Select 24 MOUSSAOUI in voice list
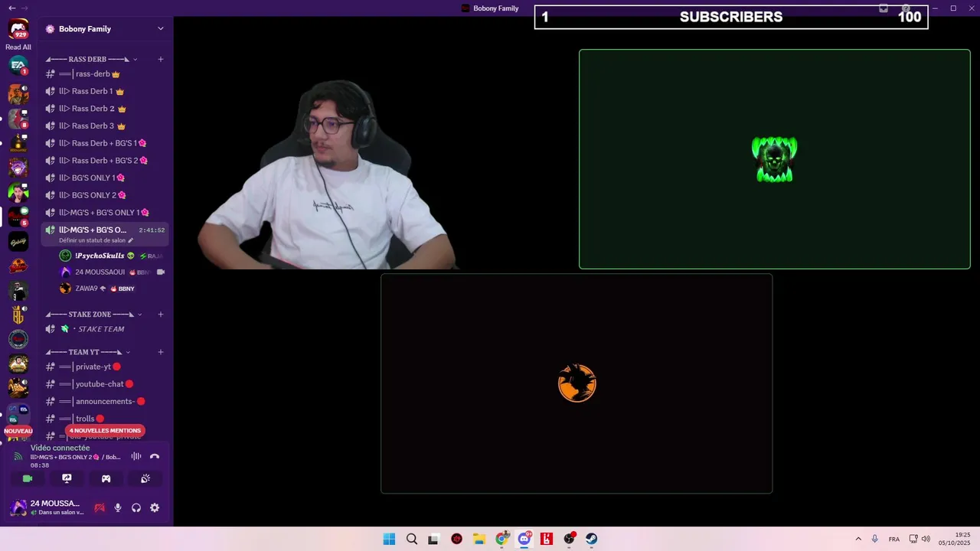The image size is (980, 551). (112, 272)
